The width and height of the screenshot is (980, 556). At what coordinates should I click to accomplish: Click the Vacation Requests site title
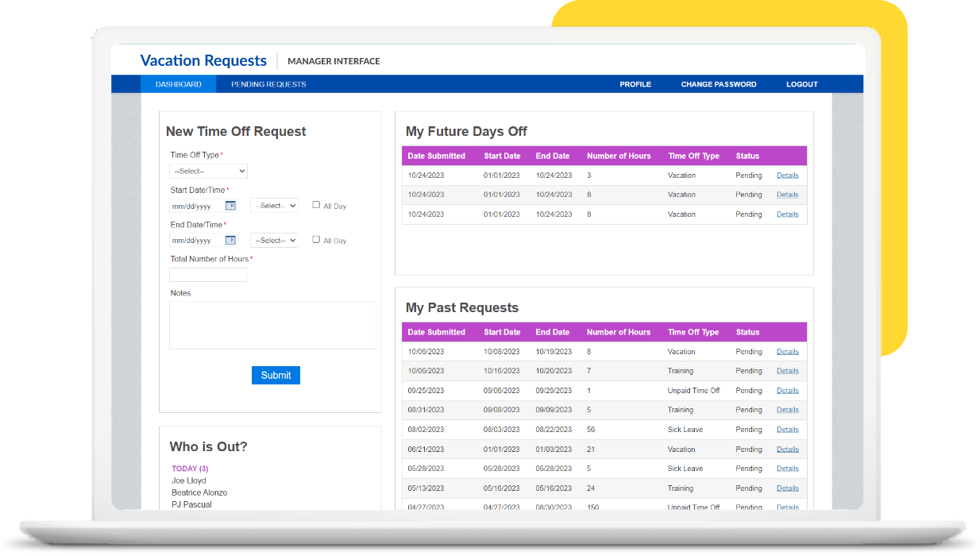[x=203, y=60]
